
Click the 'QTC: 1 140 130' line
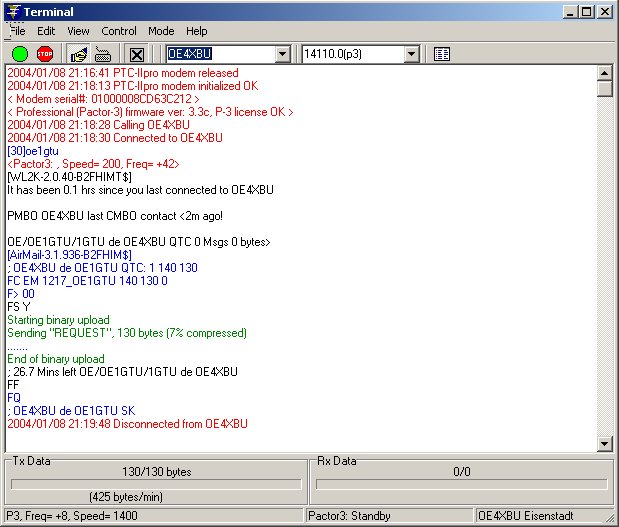point(102,268)
